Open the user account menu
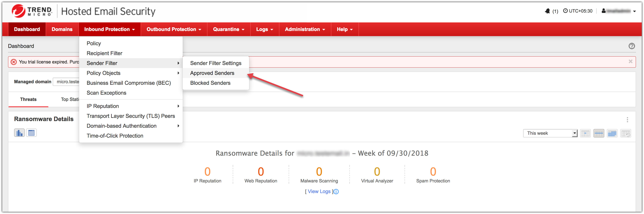Viewport: 644px width, 214px height. coord(619,11)
